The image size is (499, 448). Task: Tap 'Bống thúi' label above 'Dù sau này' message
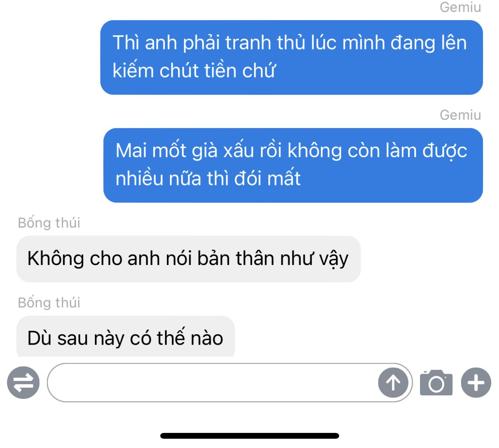(x=49, y=303)
